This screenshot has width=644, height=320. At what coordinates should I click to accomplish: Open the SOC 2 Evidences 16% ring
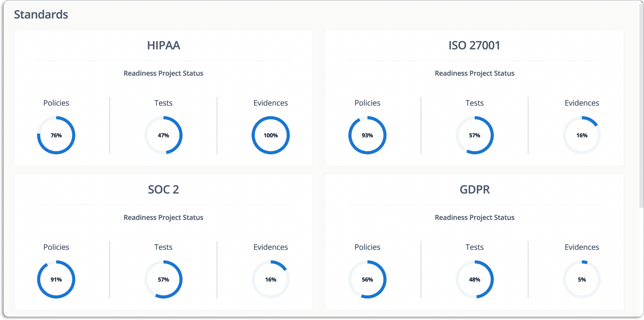pos(271,279)
